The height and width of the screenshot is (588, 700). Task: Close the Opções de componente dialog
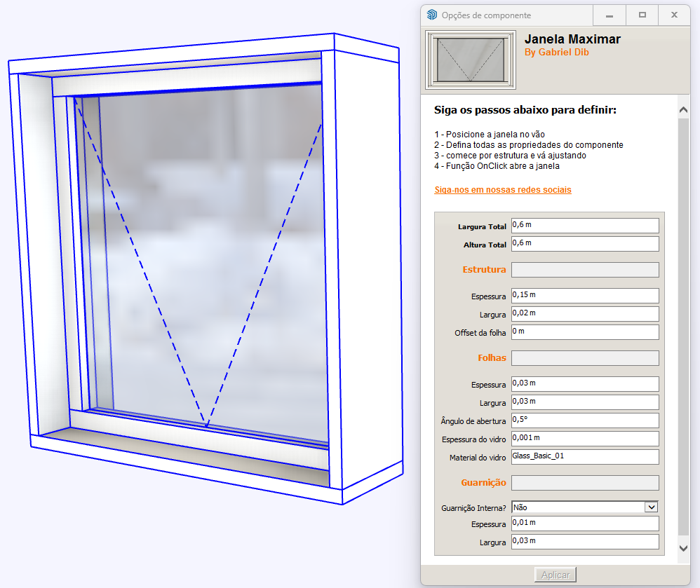(x=674, y=15)
